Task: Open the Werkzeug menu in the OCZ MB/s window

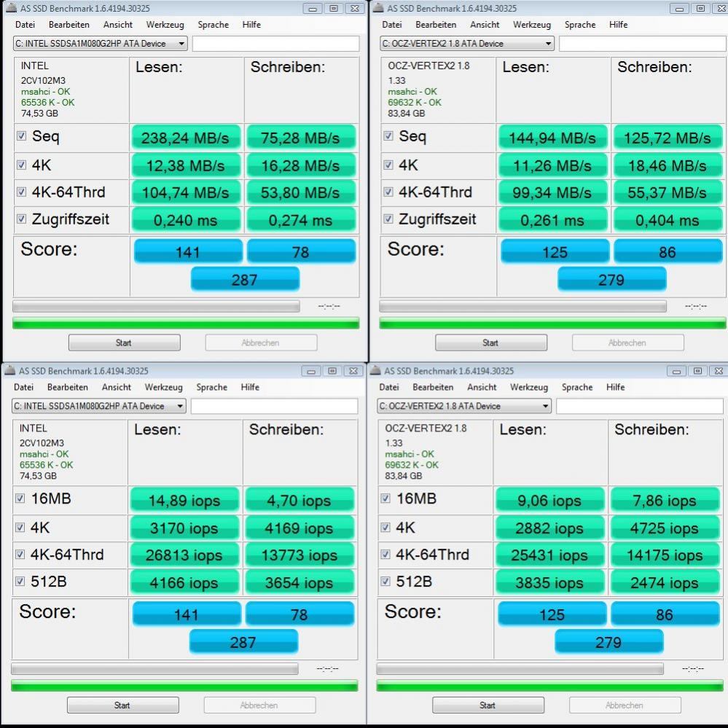Action: point(532,25)
